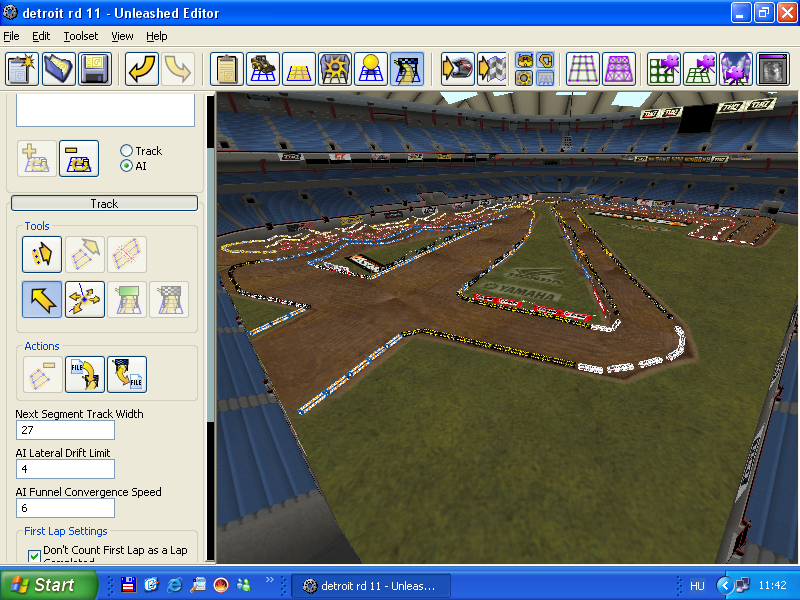Image resolution: width=800 pixels, height=600 pixels.
Task: Click the remove track path icon with minus
Action: coord(79,159)
